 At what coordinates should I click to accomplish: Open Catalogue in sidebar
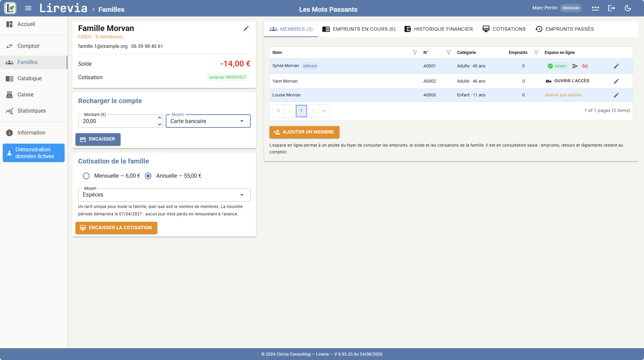[34, 79]
